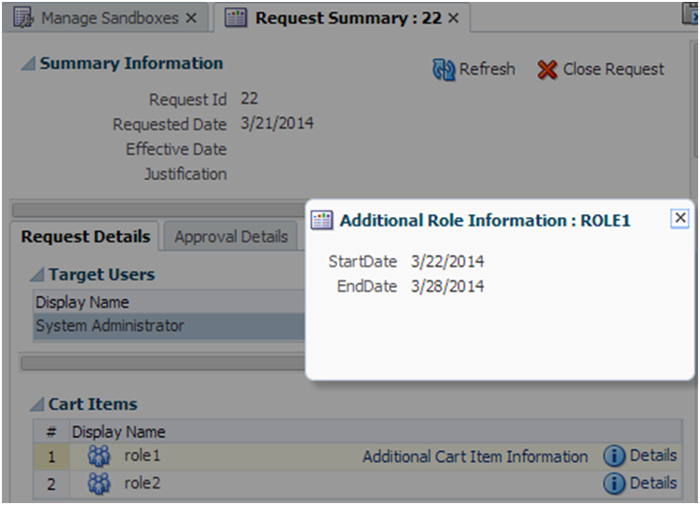
Task: Open Details link for role1
Action: (x=653, y=456)
